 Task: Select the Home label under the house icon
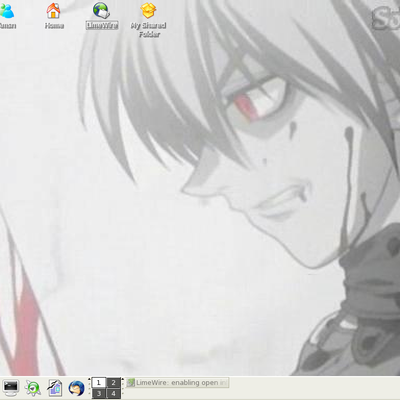(54, 26)
